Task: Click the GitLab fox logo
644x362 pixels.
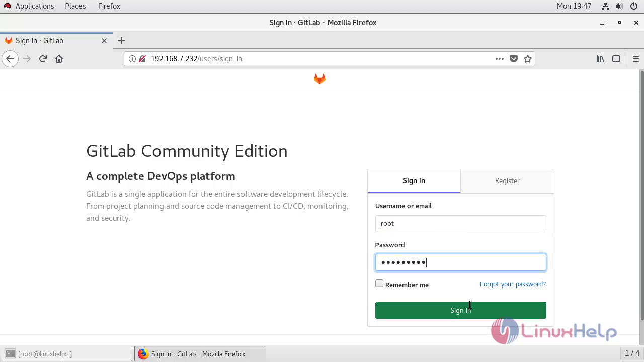Action: click(x=319, y=79)
